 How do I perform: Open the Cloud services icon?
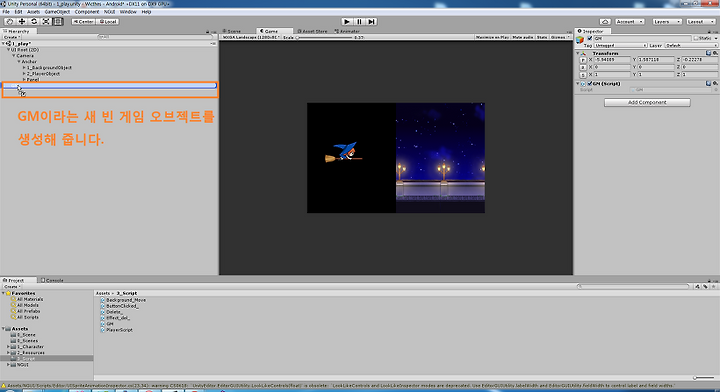pyautogui.click(x=605, y=22)
